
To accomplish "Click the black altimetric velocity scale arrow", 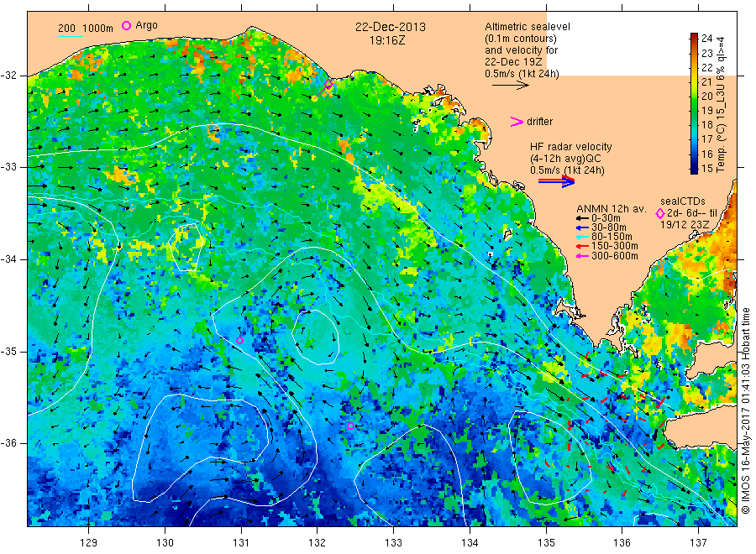I will coord(511,86).
